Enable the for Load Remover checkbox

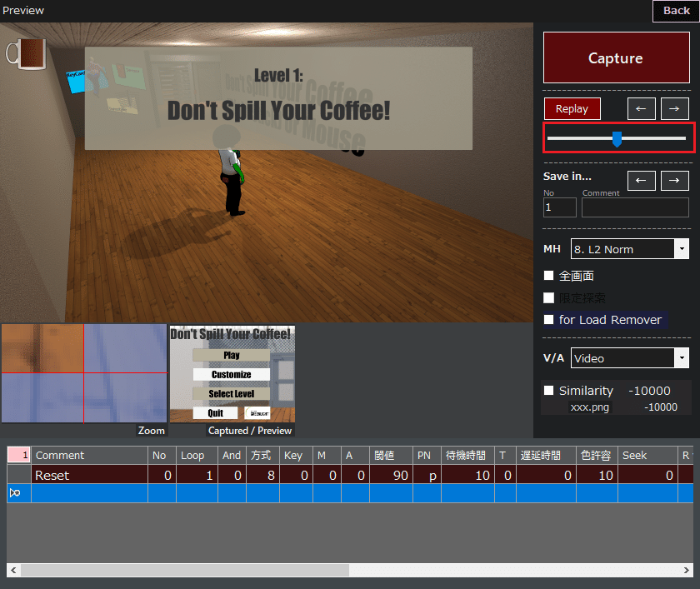tap(548, 319)
